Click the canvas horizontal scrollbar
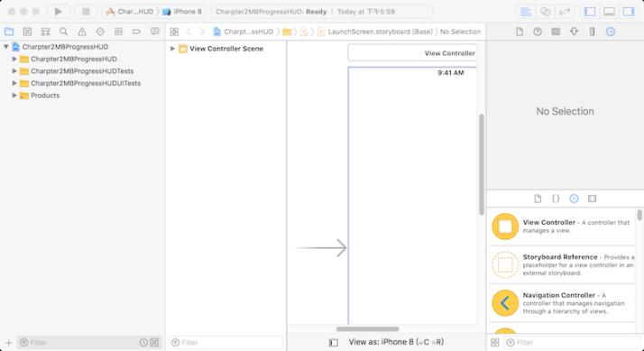 point(367,328)
